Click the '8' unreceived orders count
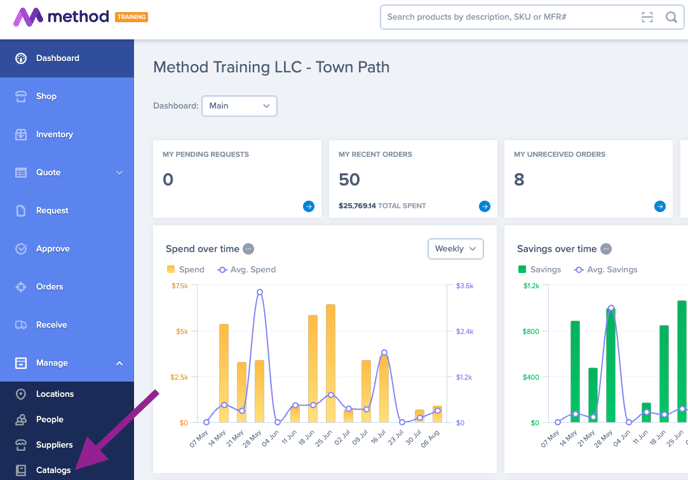The height and width of the screenshot is (480, 688). 519,179
